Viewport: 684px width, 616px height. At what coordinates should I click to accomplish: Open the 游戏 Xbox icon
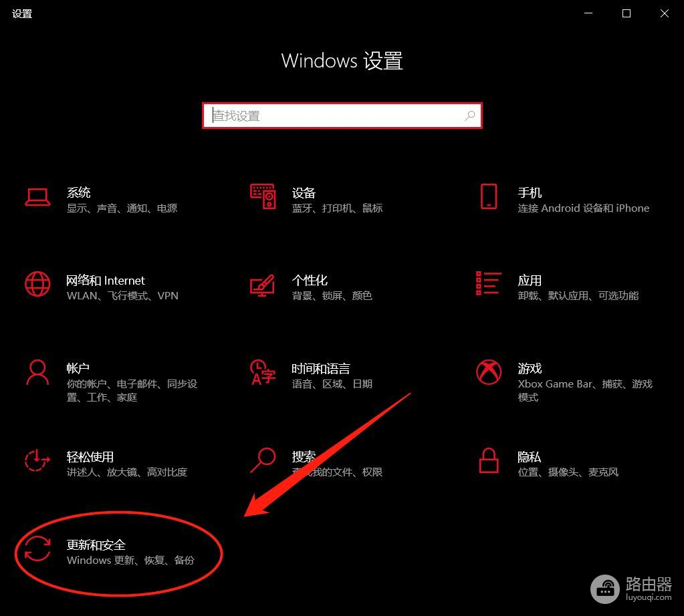[489, 372]
